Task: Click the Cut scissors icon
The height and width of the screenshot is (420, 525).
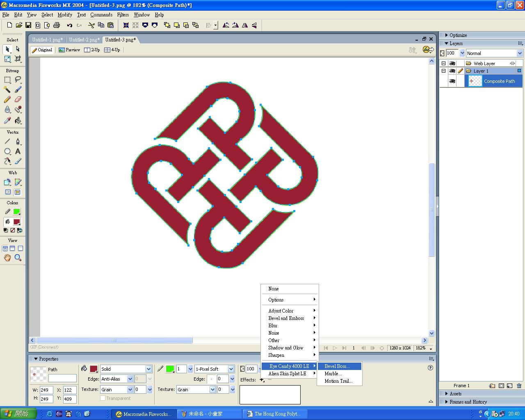Action: pyautogui.click(x=91, y=25)
